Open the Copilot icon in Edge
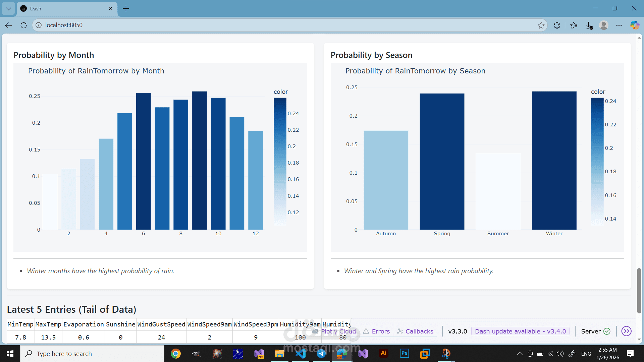644x362 pixels. click(635, 25)
